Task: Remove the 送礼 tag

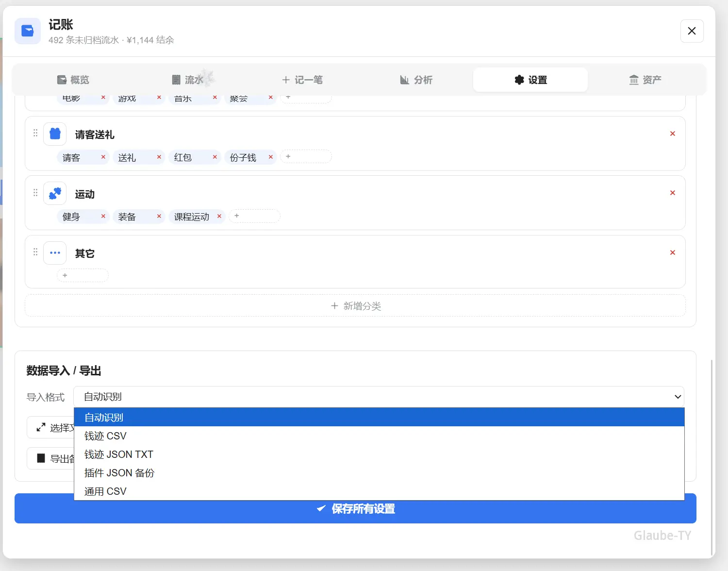Action: point(159,157)
